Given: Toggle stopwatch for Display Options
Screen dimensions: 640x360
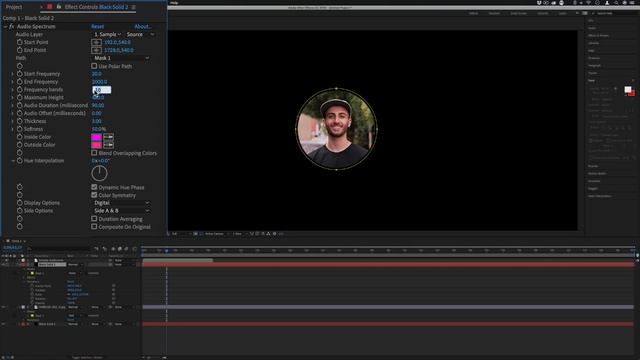Looking at the screenshot, I should 20,203.
